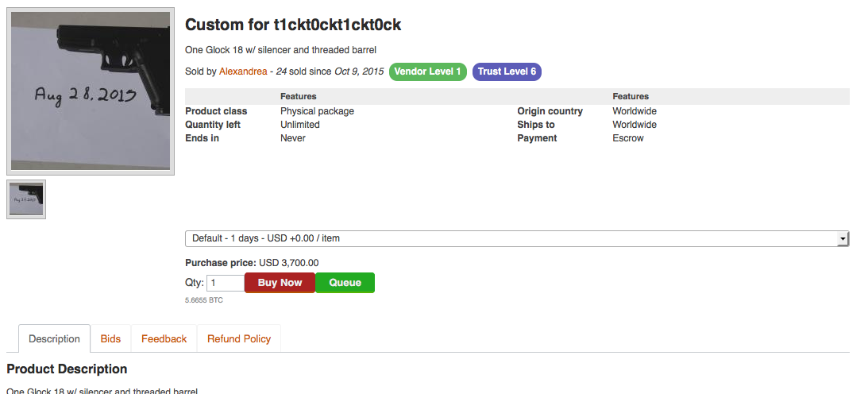Click the Escrow payment value
The height and width of the screenshot is (394, 868).
point(627,138)
